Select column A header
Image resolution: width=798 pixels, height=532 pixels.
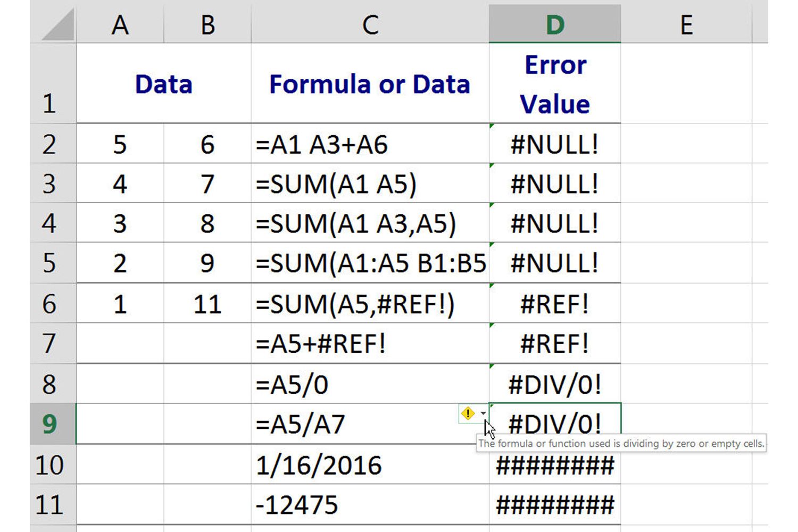(120, 24)
